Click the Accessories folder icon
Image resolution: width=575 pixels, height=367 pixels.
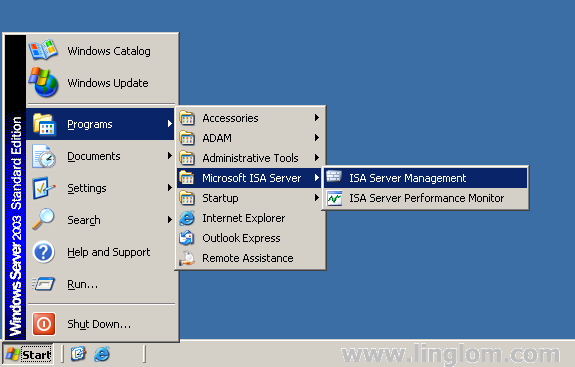[x=187, y=118]
